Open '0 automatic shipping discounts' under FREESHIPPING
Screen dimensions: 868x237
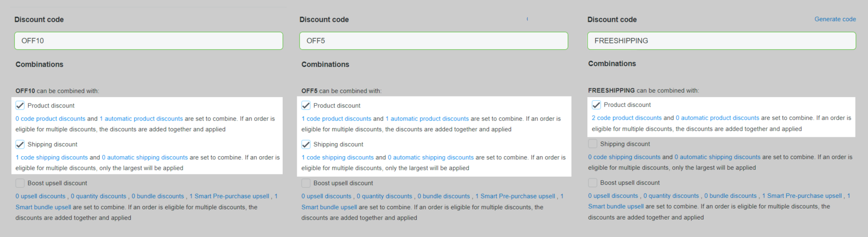(717, 157)
